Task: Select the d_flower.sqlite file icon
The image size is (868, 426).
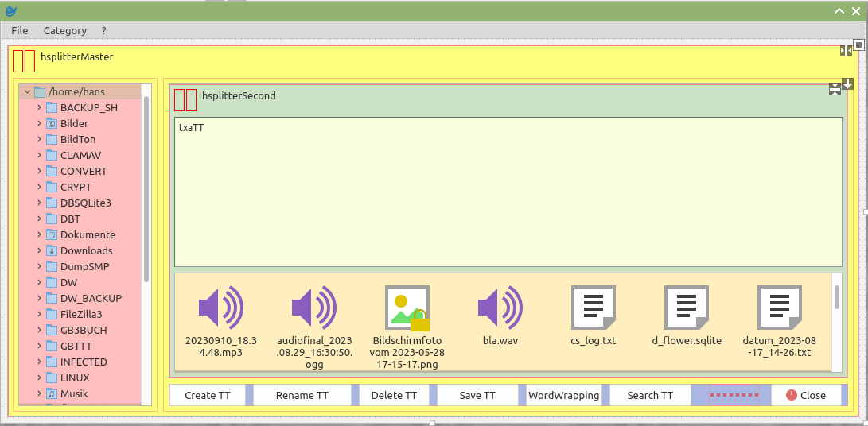Action: (686, 308)
